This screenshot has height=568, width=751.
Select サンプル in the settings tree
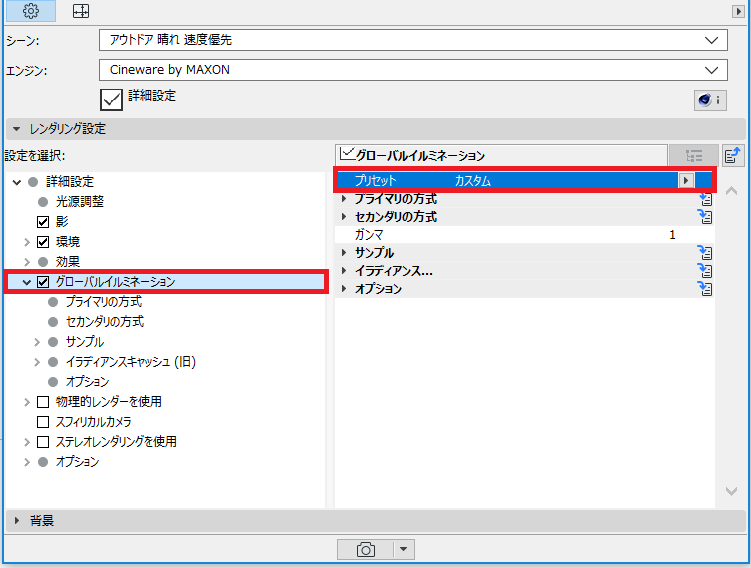click(x=85, y=342)
